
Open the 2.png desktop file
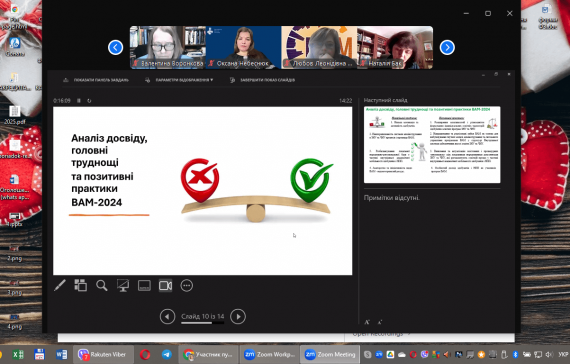(15, 253)
